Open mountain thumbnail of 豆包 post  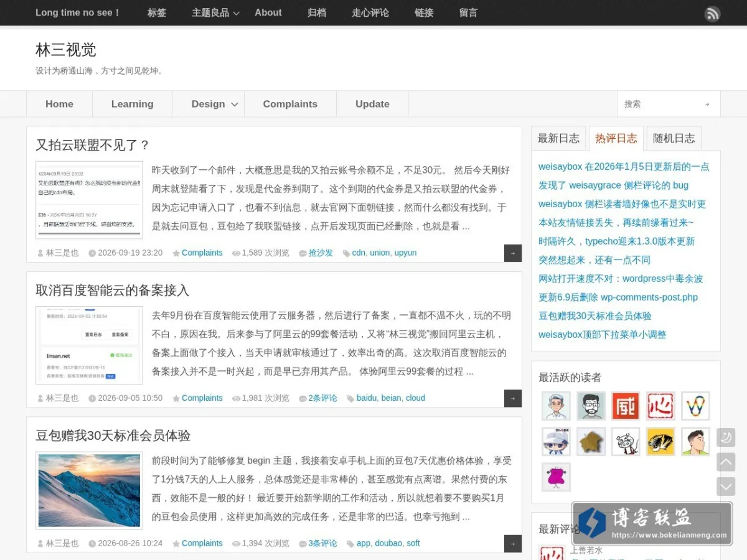(89, 490)
